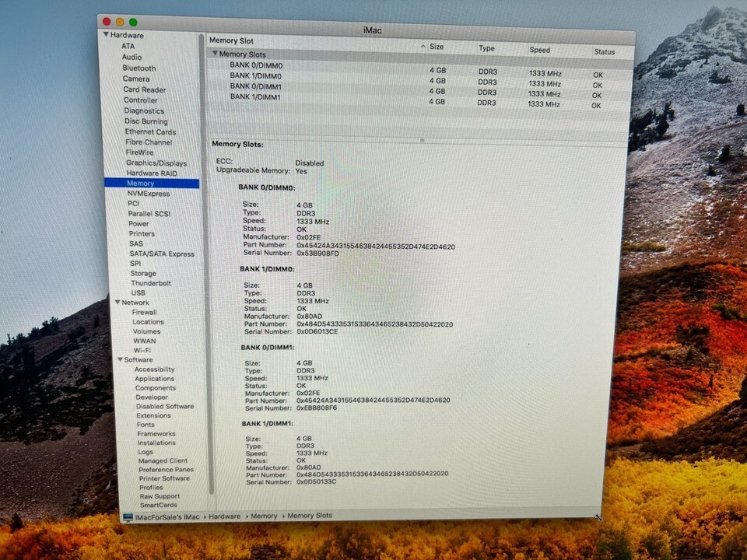Select the BANK 0/DIMM0 row
Image resolution: width=747 pixels, height=560 pixels.
[256, 65]
